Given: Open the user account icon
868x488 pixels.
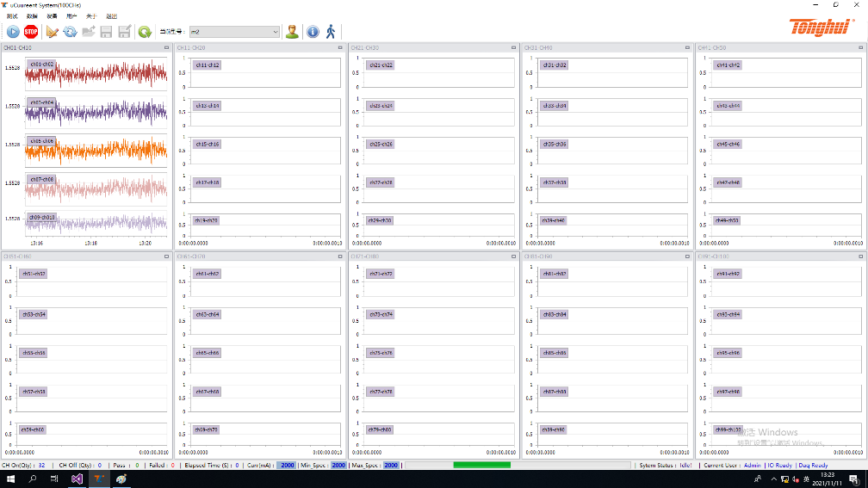Looking at the screenshot, I should (292, 32).
